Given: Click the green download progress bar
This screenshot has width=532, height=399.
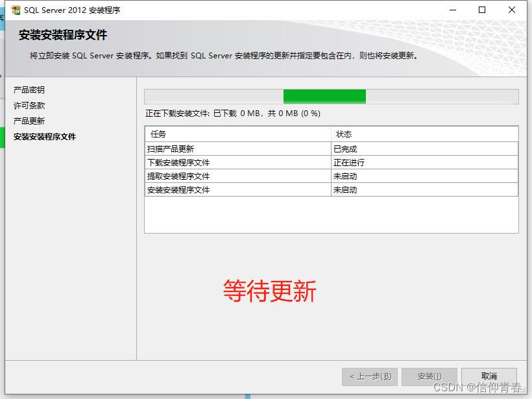Looking at the screenshot, I should (332, 97).
